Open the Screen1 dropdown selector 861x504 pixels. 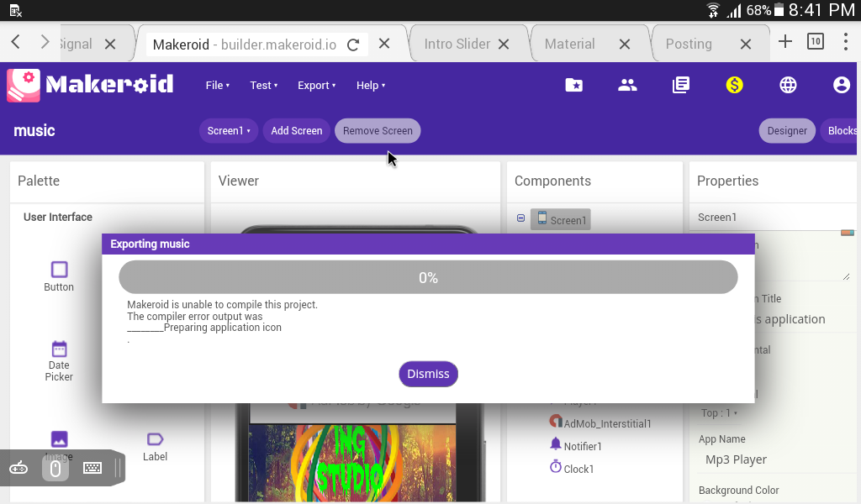(x=229, y=131)
